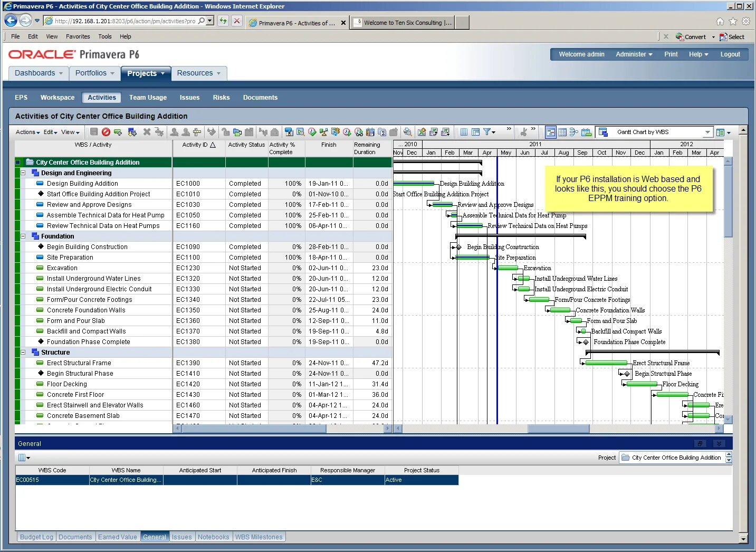Click the Delete X icon
756x552 pixels.
coord(147,132)
